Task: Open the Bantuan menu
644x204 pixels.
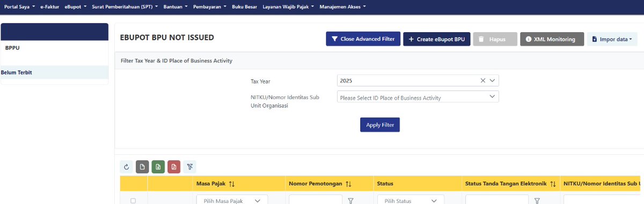Action: point(175,7)
